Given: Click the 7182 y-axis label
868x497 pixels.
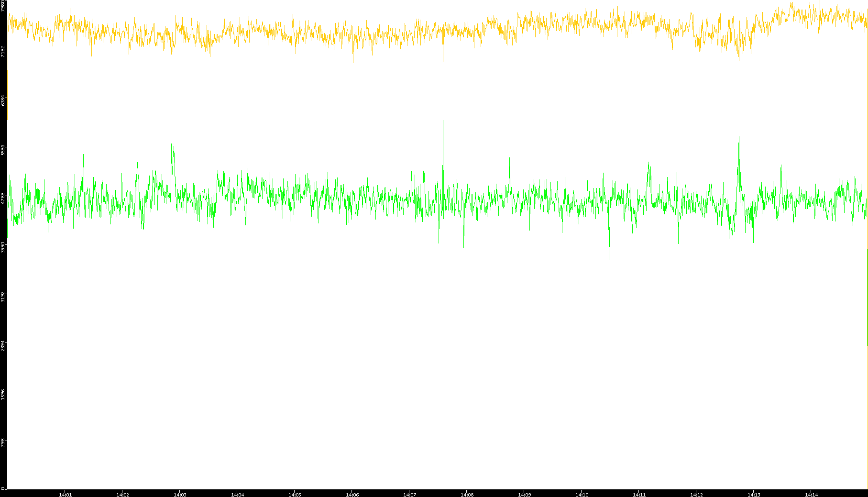Looking at the screenshot, I should tap(3, 52).
